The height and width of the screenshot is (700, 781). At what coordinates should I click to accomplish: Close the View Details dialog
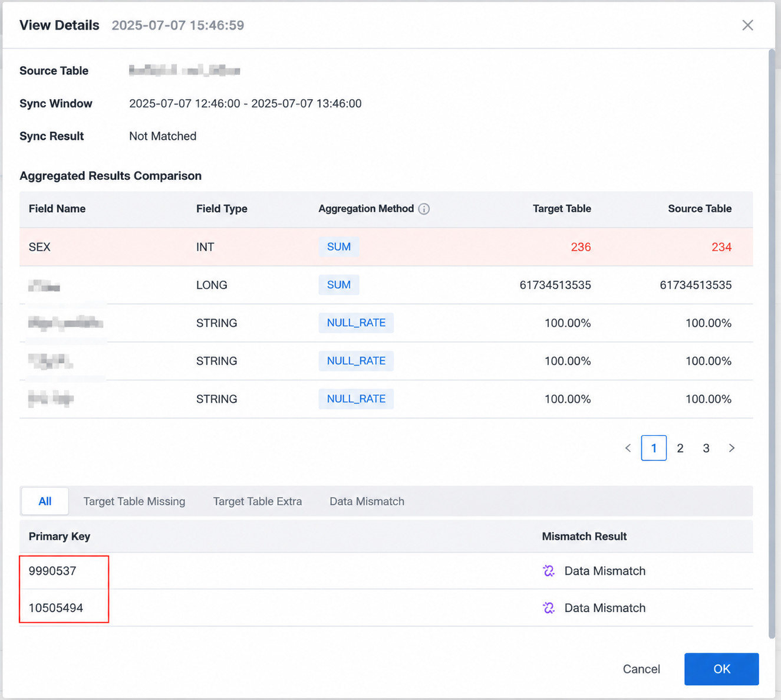pos(747,25)
